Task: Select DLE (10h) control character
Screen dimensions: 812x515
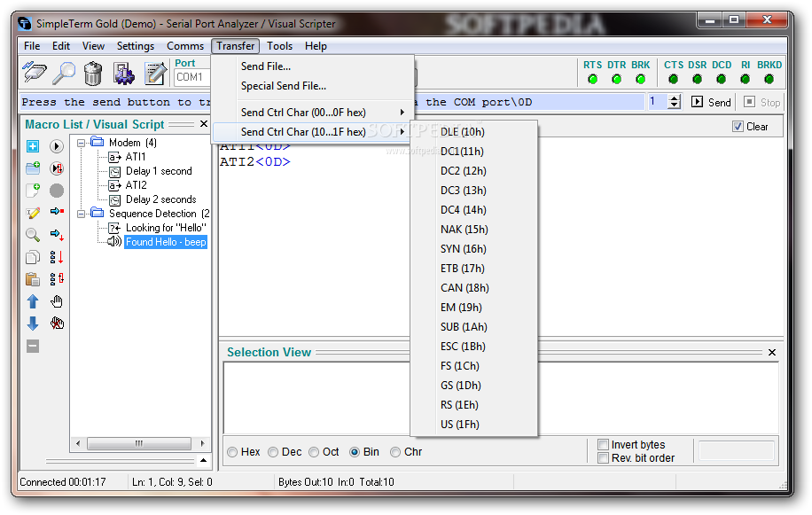Action: click(474, 132)
